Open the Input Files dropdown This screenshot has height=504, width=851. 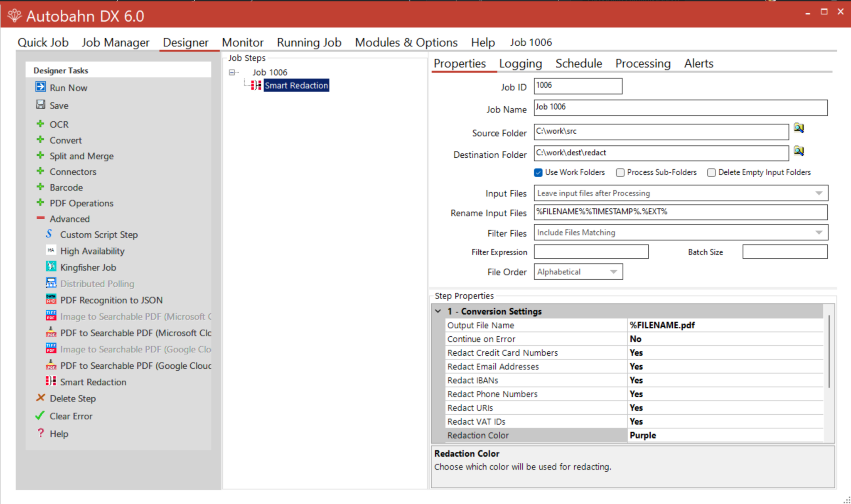tap(818, 193)
